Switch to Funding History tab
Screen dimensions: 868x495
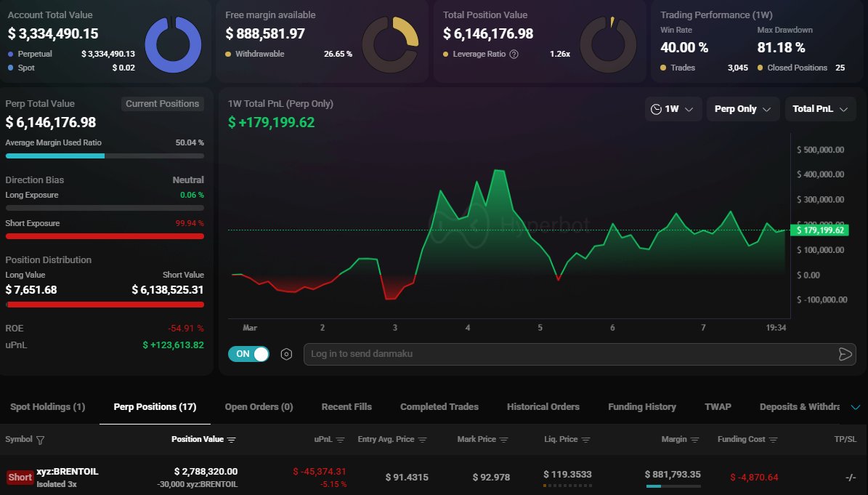[642, 407]
